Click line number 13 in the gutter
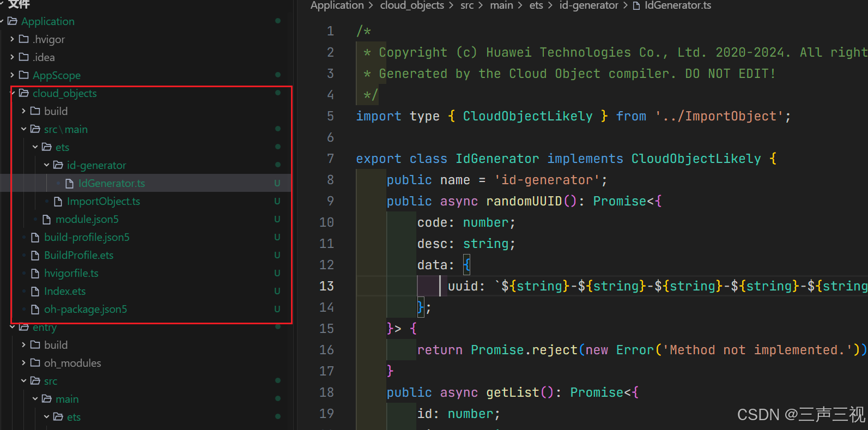Screen dimensions: 868x430 click(326, 286)
